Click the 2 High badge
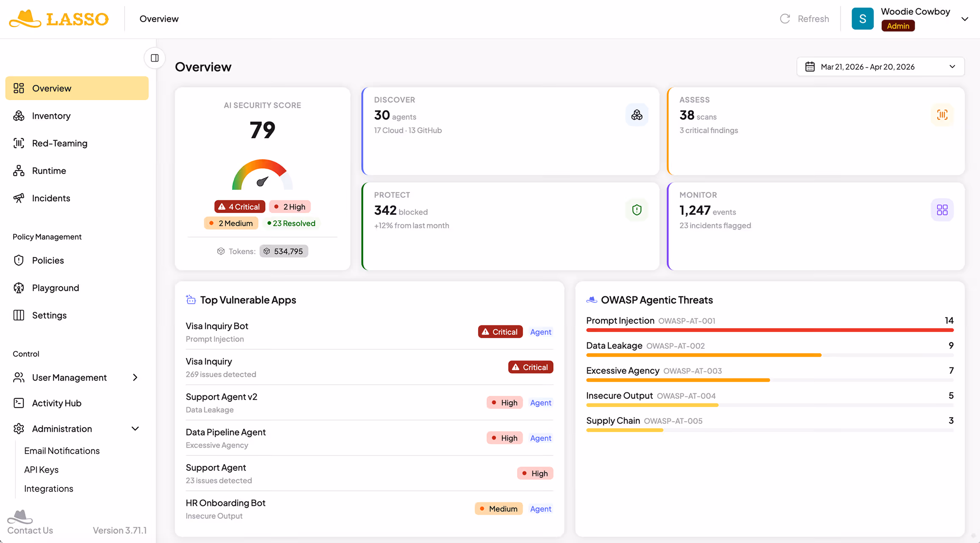The width and height of the screenshot is (980, 543). 290,207
